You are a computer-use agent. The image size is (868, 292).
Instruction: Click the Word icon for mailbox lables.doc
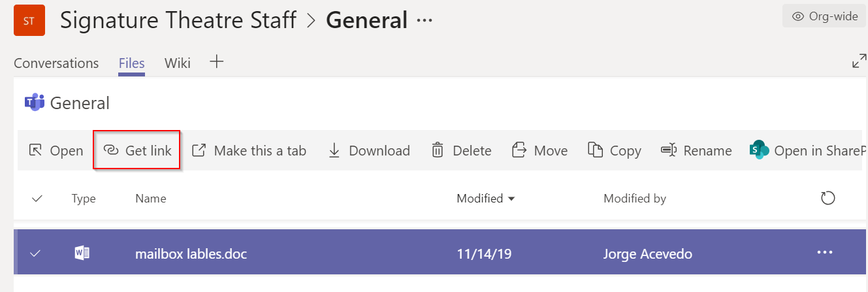82,253
